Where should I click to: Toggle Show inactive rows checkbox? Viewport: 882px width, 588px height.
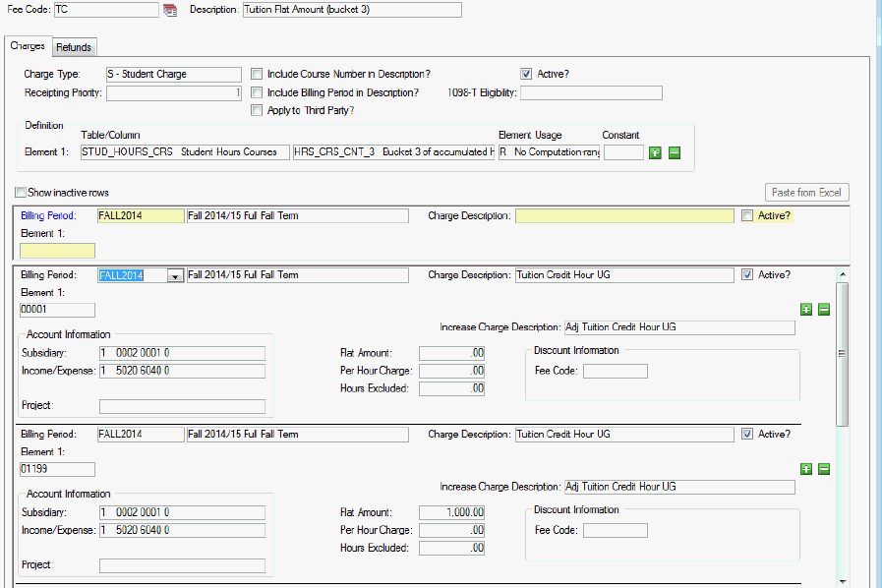21,193
